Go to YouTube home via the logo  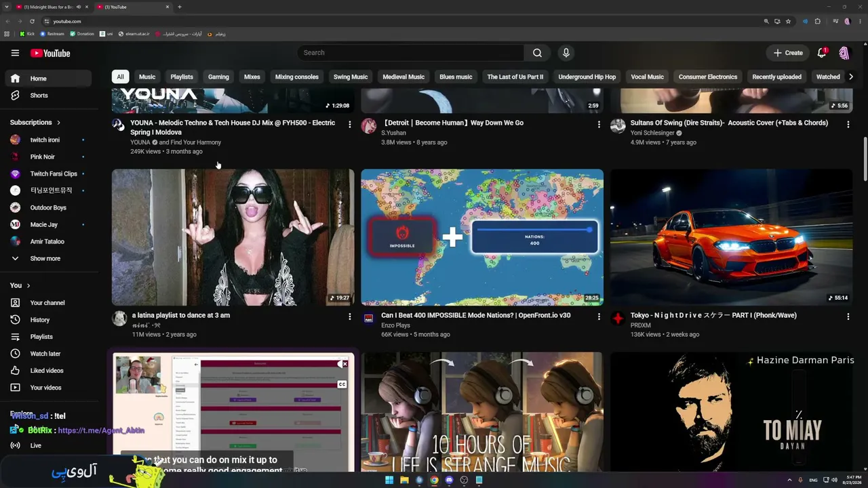pos(50,53)
